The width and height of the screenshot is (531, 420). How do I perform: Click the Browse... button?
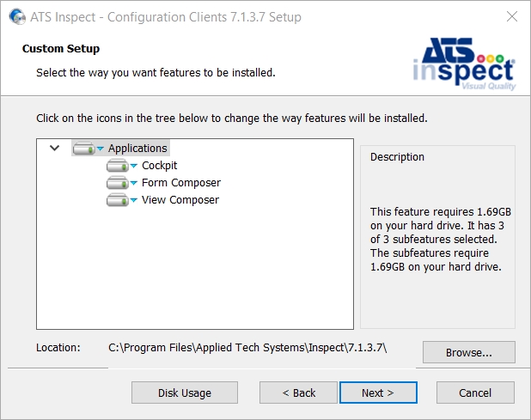coord(469,352)
